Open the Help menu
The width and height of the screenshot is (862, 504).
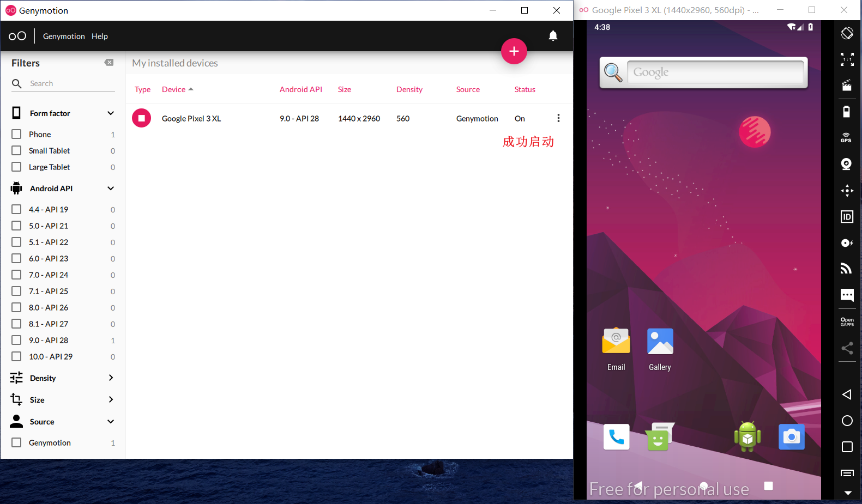[x=100, y=36]
